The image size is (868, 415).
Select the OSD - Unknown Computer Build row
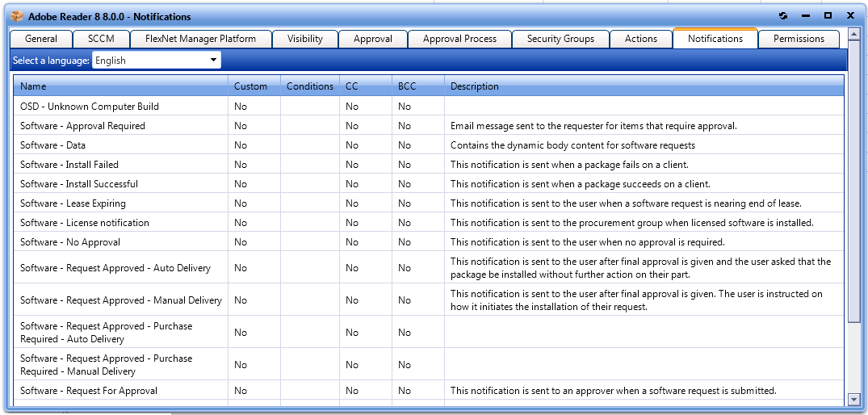pyautogui.click(x=429, y=107)
